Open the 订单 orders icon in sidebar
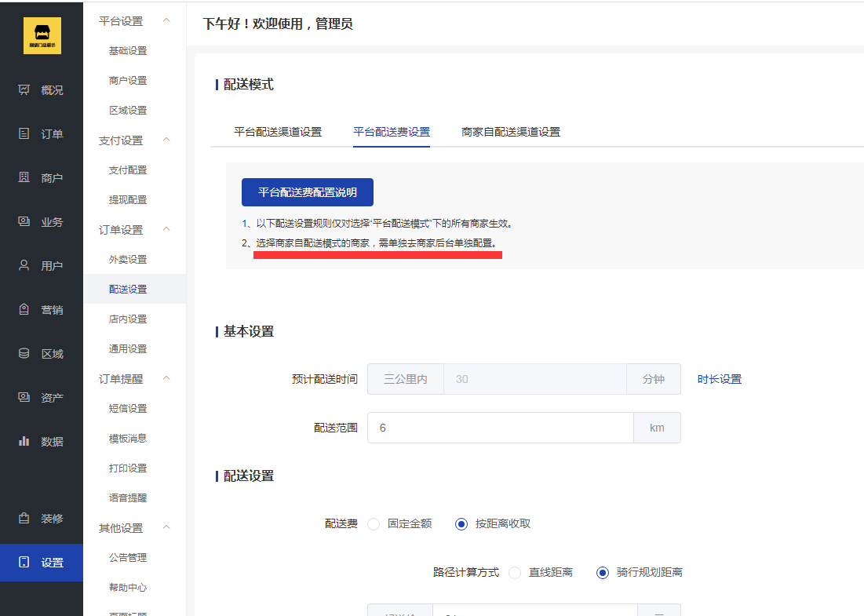 coord(24,133)
